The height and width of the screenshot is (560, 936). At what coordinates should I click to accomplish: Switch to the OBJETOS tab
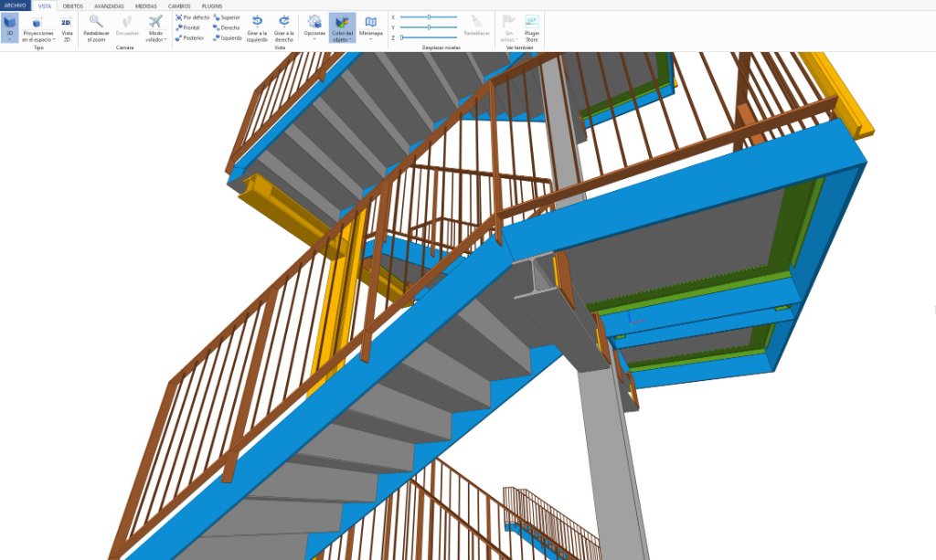[x=73, y=6]
